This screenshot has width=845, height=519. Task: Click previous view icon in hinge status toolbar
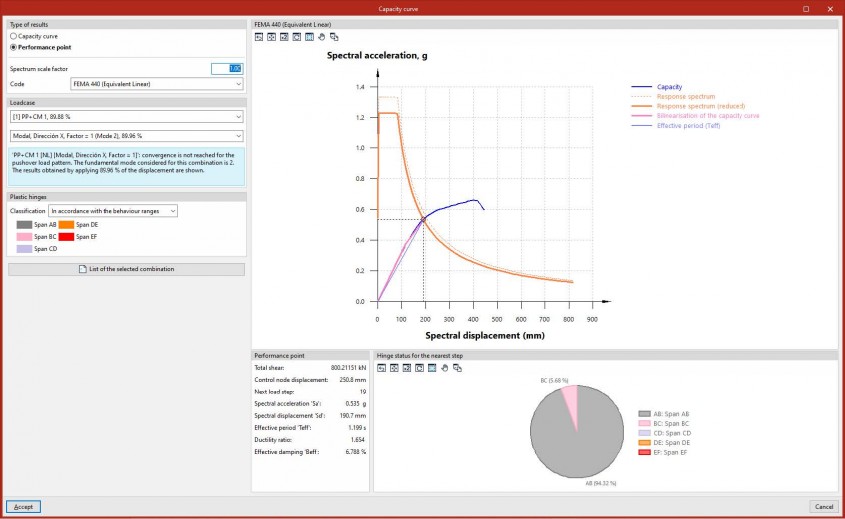pos(382,368)
